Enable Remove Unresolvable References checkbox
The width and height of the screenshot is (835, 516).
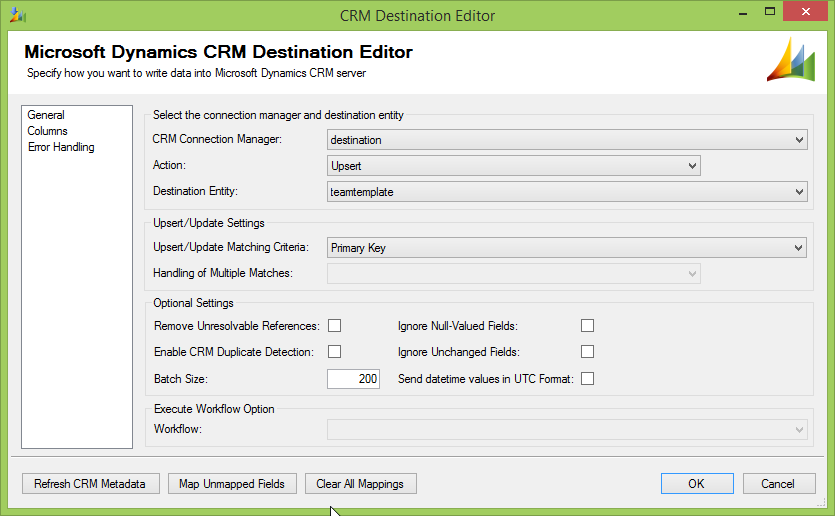pos(334,325)
